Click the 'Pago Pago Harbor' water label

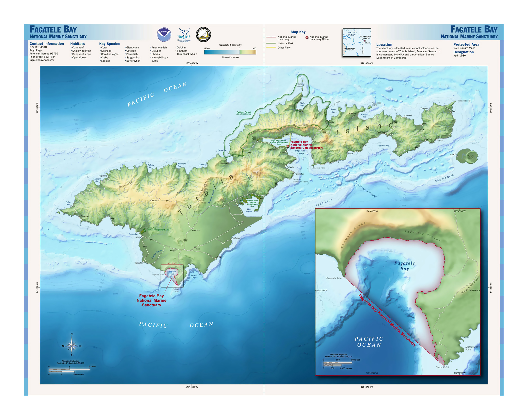coord(300,152)
